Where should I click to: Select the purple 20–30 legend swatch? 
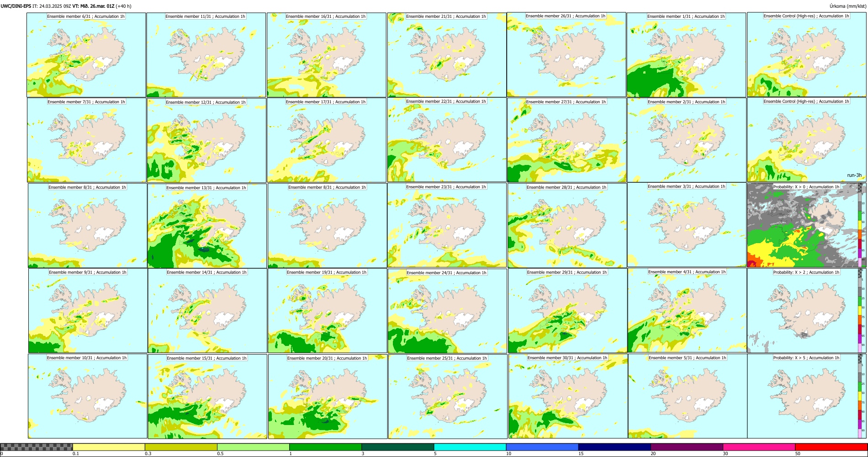coord(687,447)
